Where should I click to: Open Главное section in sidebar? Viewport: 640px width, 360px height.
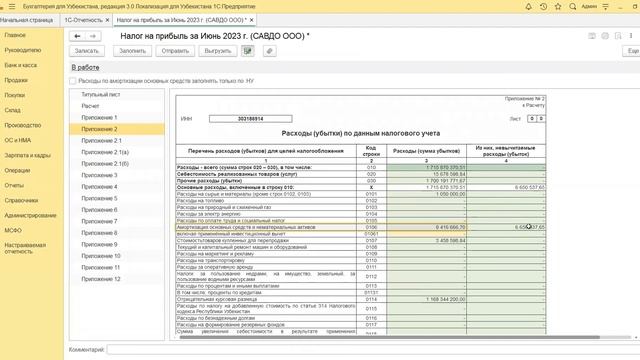(15, 35)
